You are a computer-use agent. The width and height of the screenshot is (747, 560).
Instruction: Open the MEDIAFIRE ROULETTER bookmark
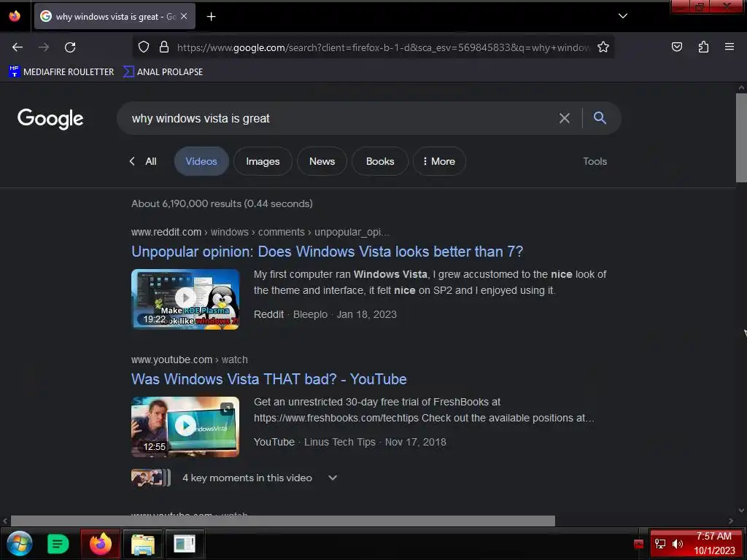[61, 72]
